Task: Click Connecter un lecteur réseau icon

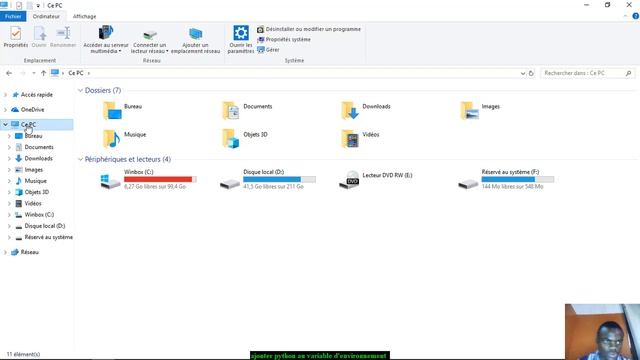Action: tap(150, 34)
